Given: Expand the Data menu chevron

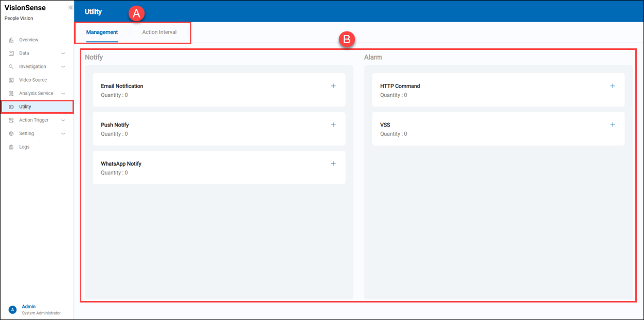Looking at the screenshot, I should pos(63,54).
